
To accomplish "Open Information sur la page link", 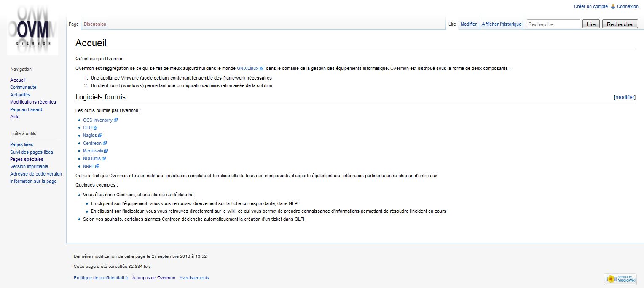I will (x=33, y=181).
